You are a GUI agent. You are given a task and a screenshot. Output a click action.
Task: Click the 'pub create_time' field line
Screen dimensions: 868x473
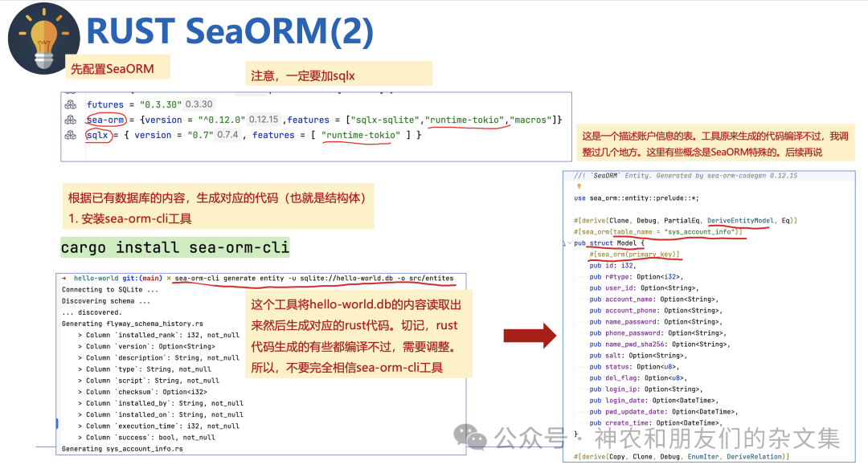coord(656,422)
